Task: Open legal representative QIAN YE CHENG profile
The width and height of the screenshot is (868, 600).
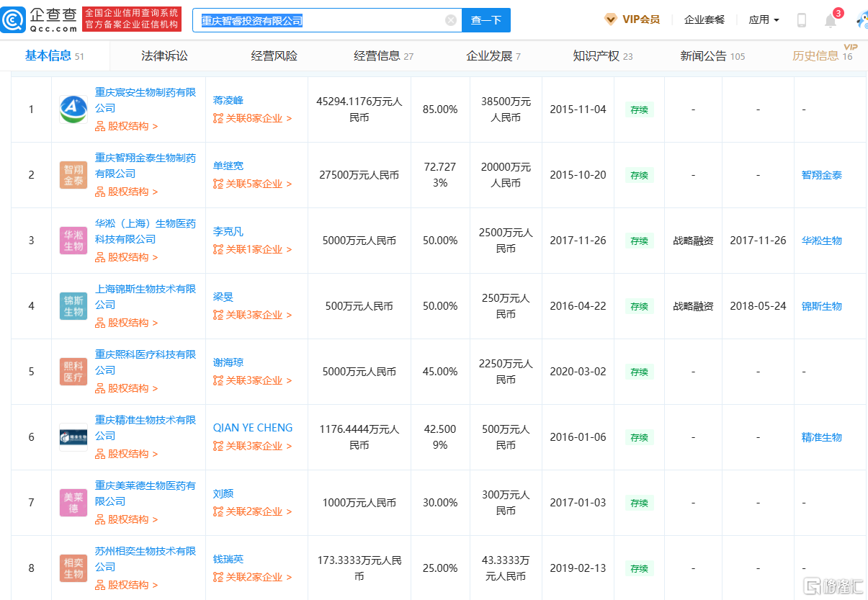Action: pyautogui.click(x=253, y=428)
